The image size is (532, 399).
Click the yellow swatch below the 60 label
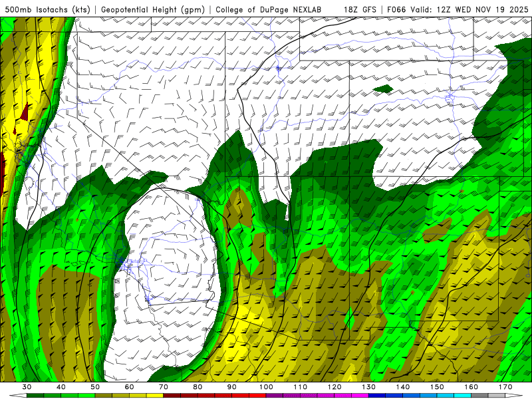138,396
